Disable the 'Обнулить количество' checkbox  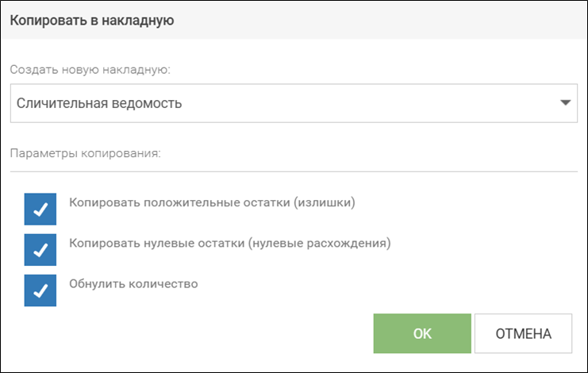tap(40, 290)
